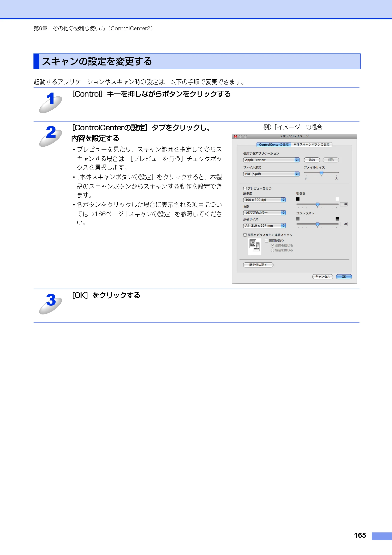The height and width of the screenshot is (555, 392).
Task: Click the low-contrast icon on the left
Action: (298, 219)
